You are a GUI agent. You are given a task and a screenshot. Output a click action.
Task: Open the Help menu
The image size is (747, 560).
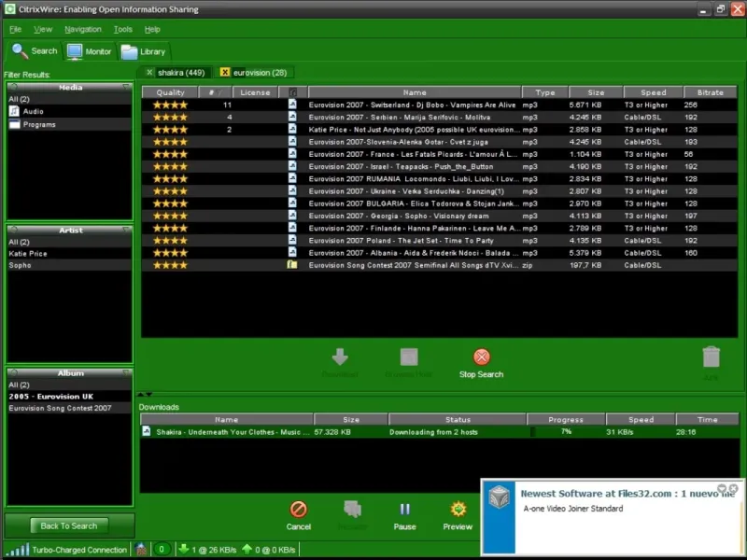(x=152, y=29)
